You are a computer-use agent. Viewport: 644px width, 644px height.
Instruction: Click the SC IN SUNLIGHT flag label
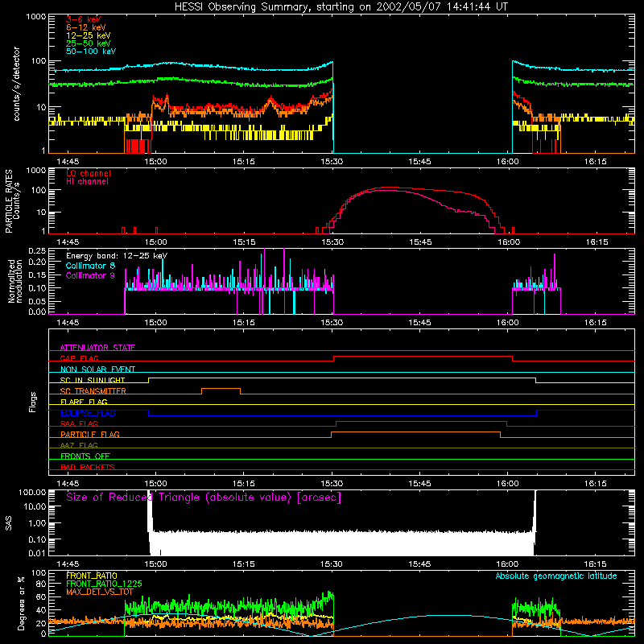click(x=93, y=380)
